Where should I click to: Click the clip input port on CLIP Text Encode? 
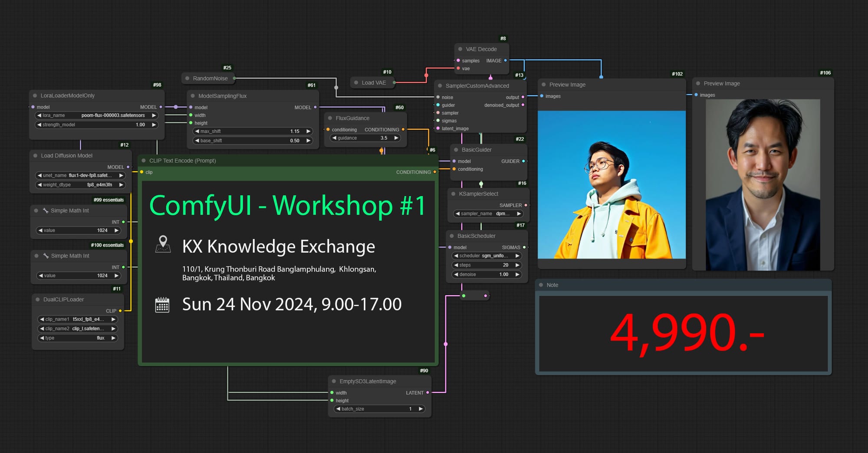tap(141, 172)
